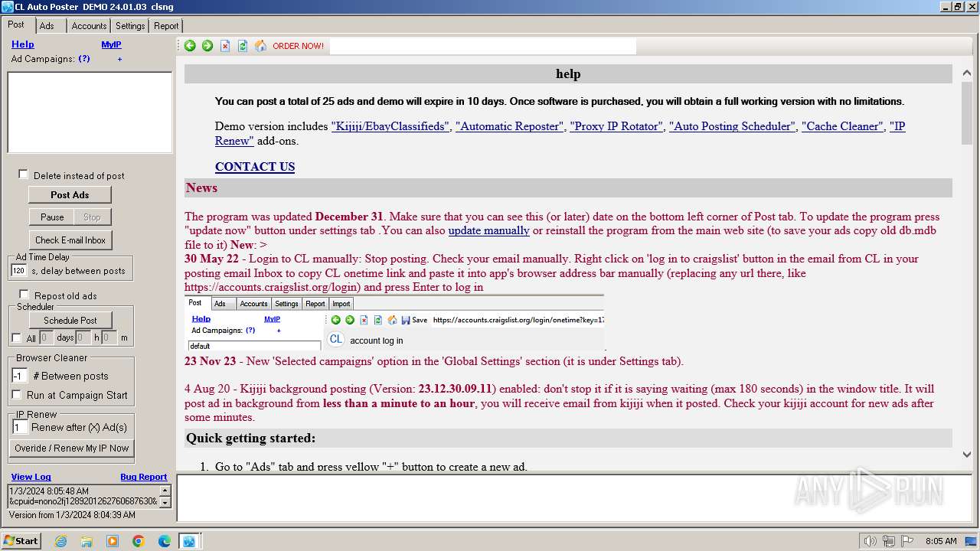Open the Help link
The width and height of the screenshot is (980, 551).
[23, 44]
